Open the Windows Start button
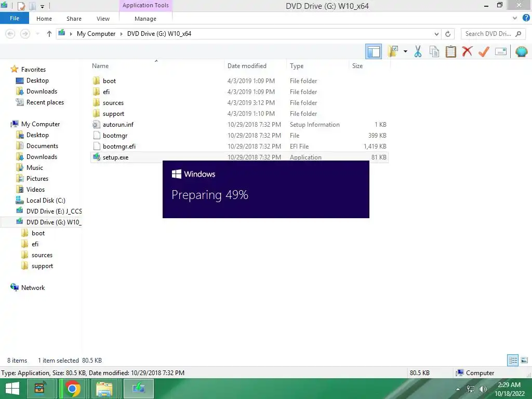The width and height of the screenshot is (532, 399). click(x=12, y=389)
